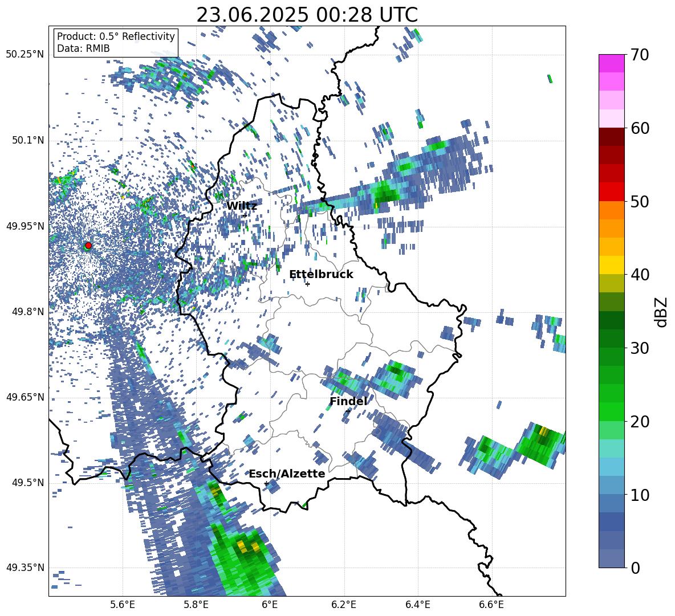
Task: Click the Wiltz location cross marker
Action: coord(245,215)
